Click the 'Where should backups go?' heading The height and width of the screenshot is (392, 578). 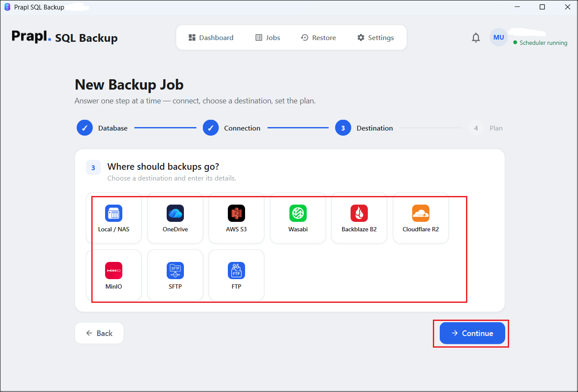pyautogui.click(x=163, y=167)
